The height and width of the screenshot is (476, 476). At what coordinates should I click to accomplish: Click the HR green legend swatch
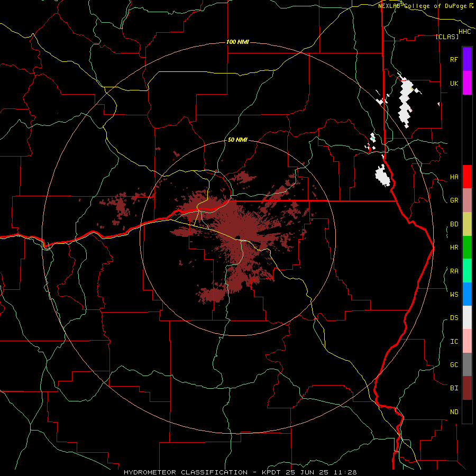467,248
